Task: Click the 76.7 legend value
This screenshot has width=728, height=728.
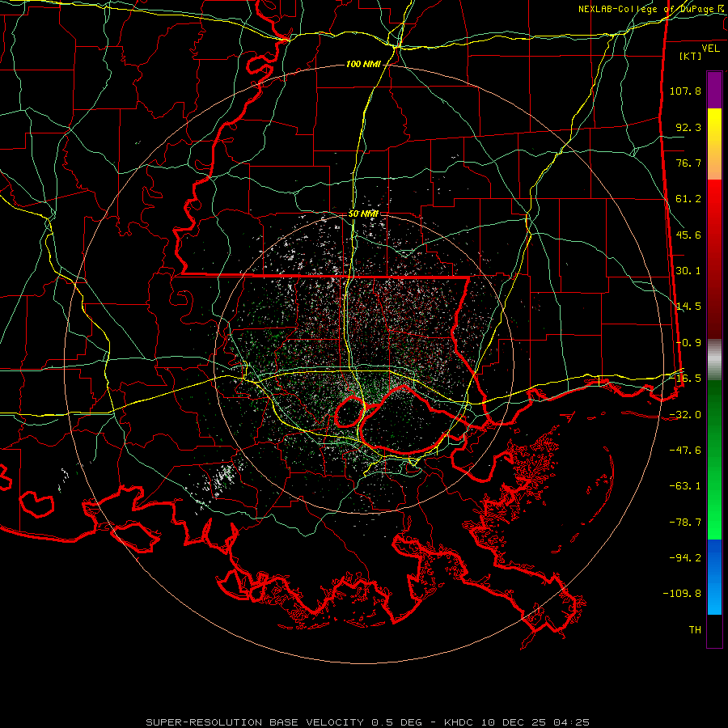Action: click(x=688, y=163)
